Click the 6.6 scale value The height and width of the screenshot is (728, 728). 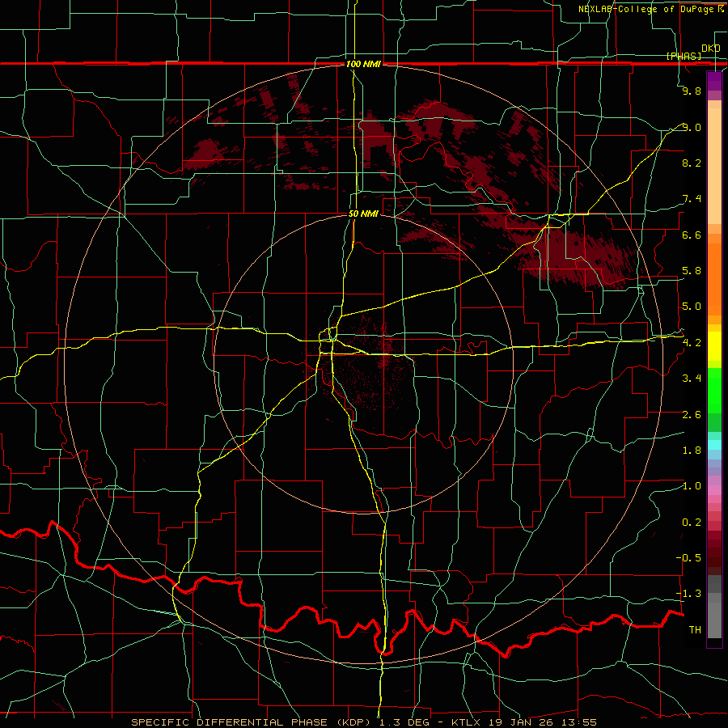tap(692, 235)
